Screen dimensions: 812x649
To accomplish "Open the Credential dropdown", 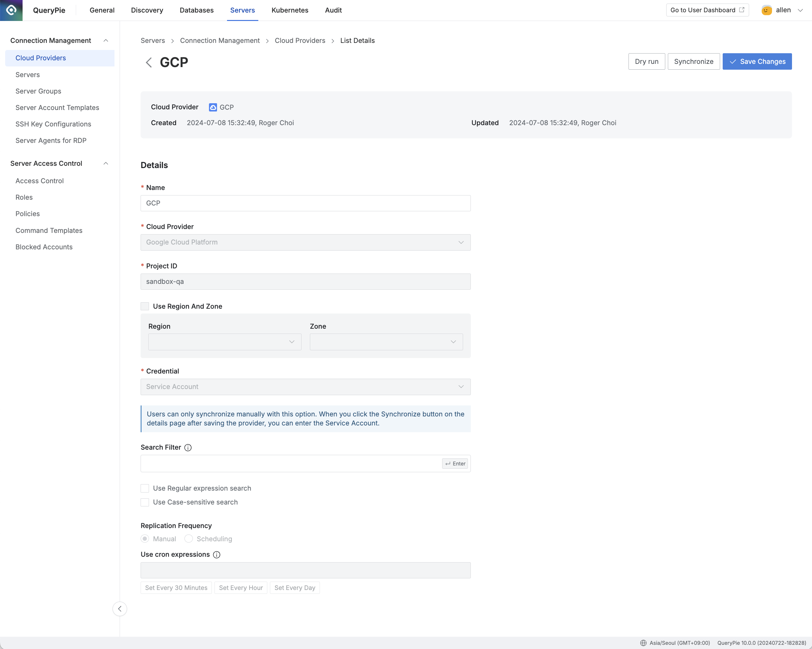I will (305, 387).
